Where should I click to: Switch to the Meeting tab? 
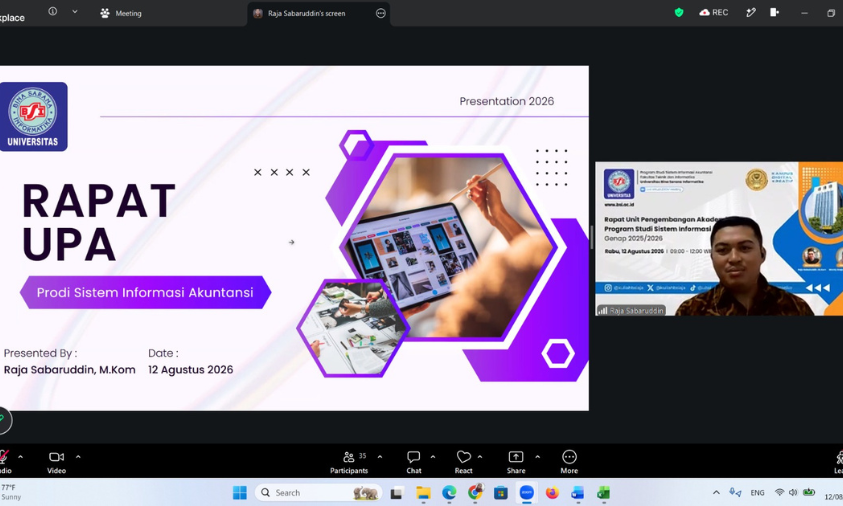tap(121, 13)
